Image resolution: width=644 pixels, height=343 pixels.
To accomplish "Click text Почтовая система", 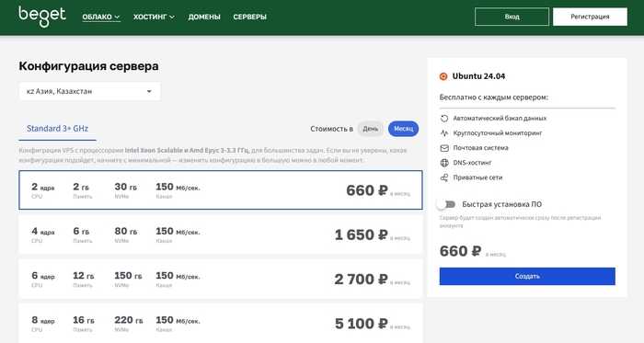I will point(480,148).
